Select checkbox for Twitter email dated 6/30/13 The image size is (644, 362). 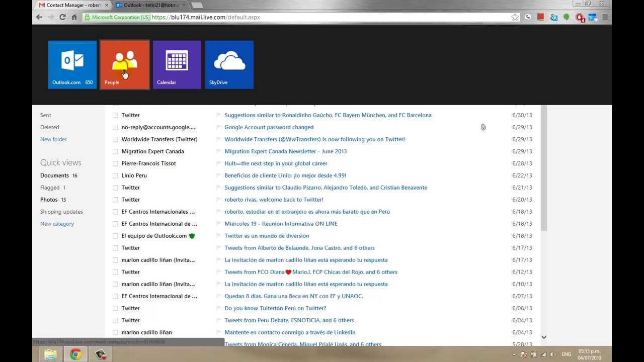point(115,115)
